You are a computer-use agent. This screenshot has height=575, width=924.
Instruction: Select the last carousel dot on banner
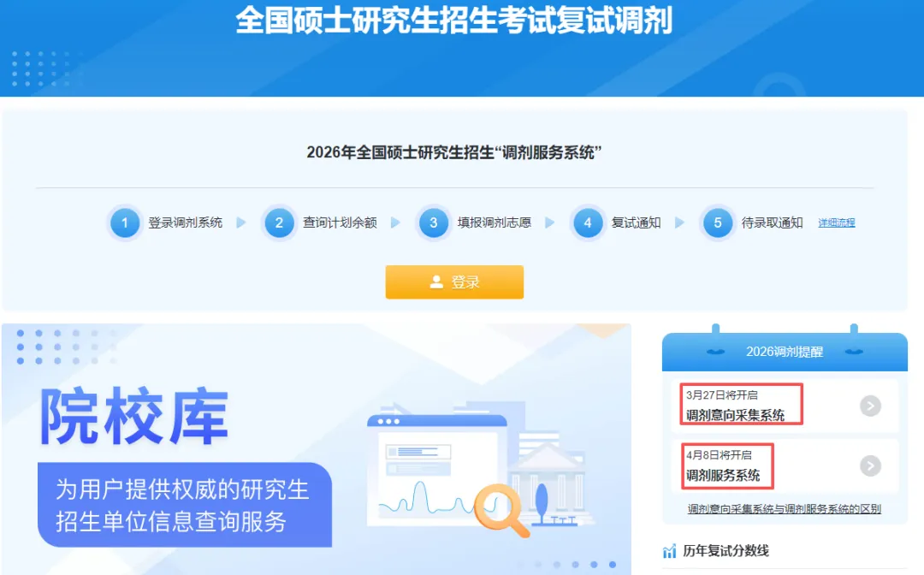click(613, 565)
